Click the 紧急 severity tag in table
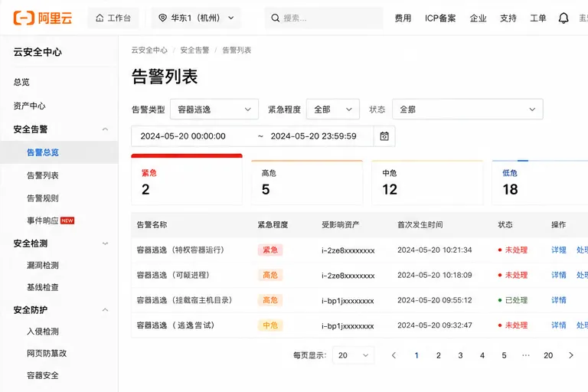Viewport: 588px width, 392px height. tap(270, 250)
